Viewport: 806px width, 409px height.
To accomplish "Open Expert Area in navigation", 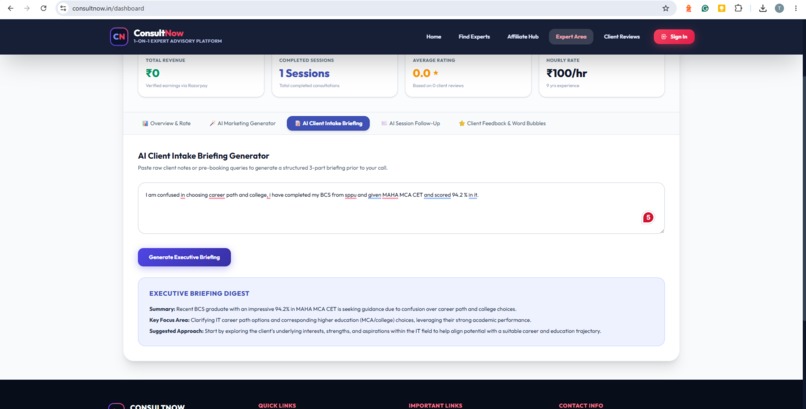I will (571, 36).
